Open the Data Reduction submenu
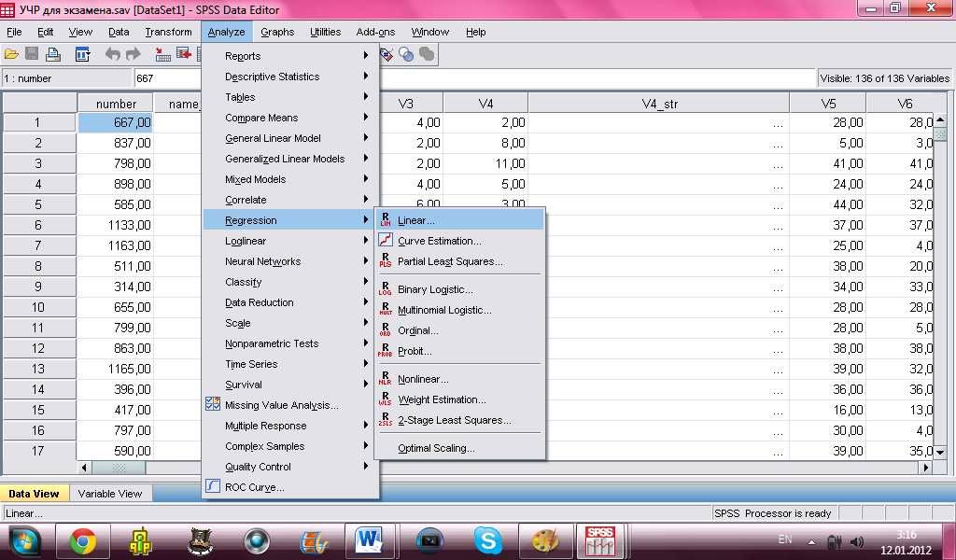This screenshot has height=560, width=956. (290, 302)
